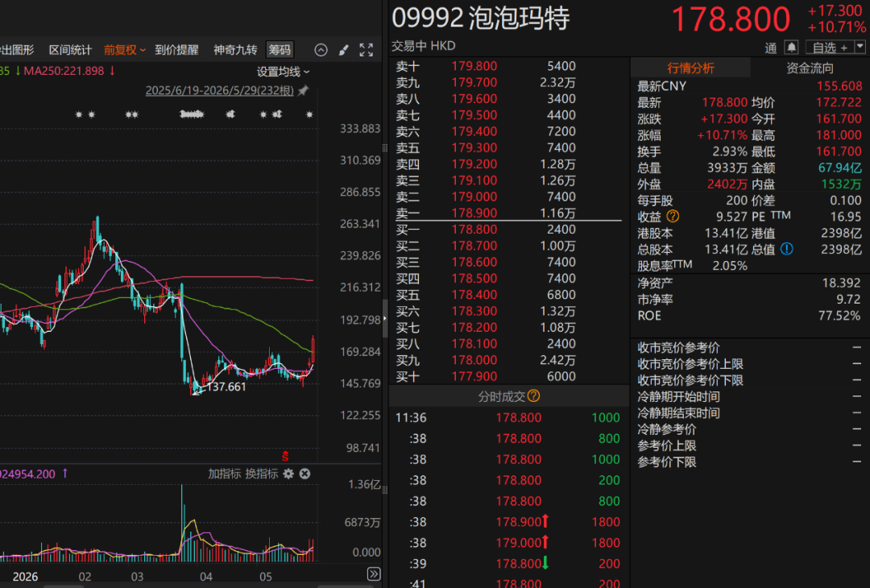Click the 冷静期开始时间 row
Viewport: 870px width, 588px height.
click(x=749, y=396)
